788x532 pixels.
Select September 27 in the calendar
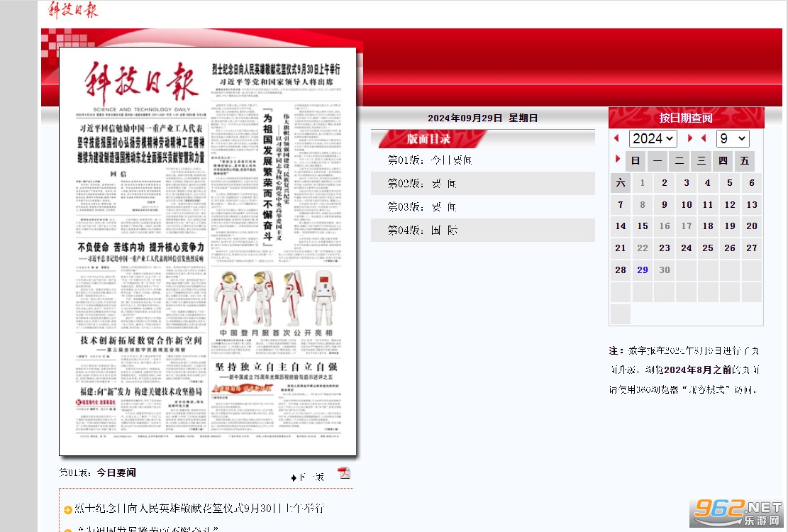click(752, 248)
